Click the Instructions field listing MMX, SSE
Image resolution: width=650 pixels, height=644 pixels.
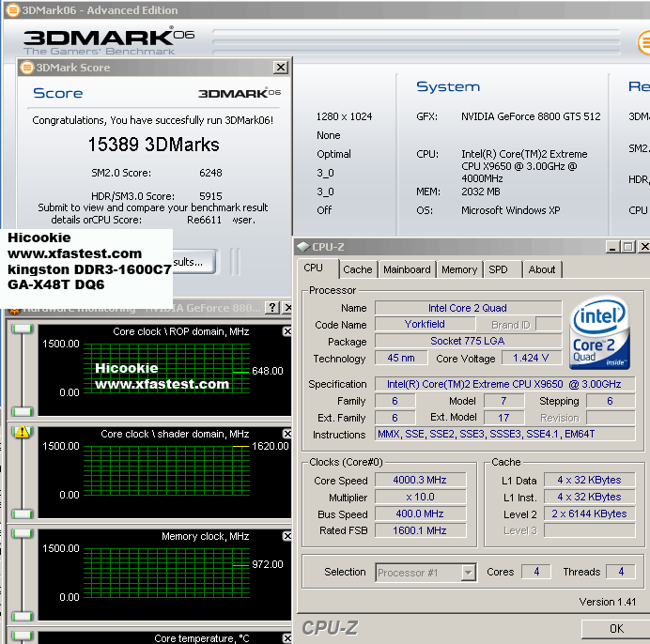(x=504, y=434)
